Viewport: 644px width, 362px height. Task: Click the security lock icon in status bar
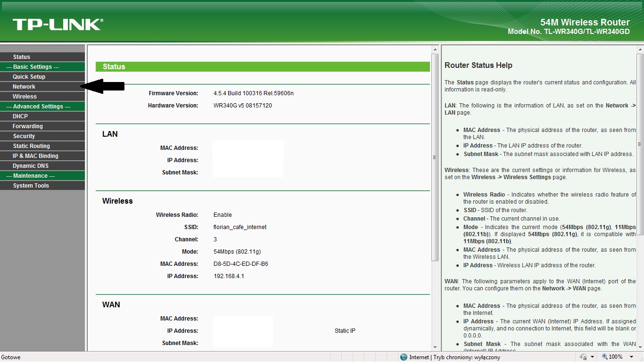[583, 357]
